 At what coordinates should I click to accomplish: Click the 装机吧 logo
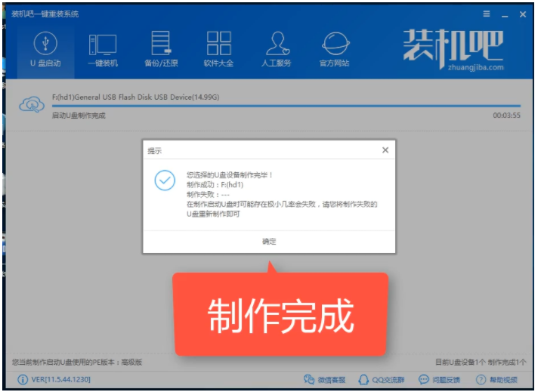pos(452,49)
